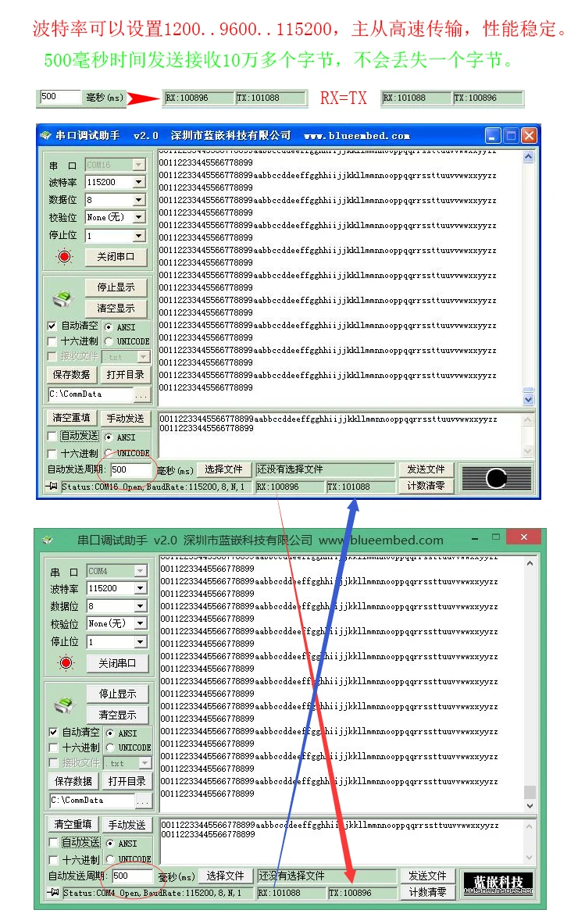The image size is (578, 924).
Task: Click upper window title bar app icon
Action: 46,136
